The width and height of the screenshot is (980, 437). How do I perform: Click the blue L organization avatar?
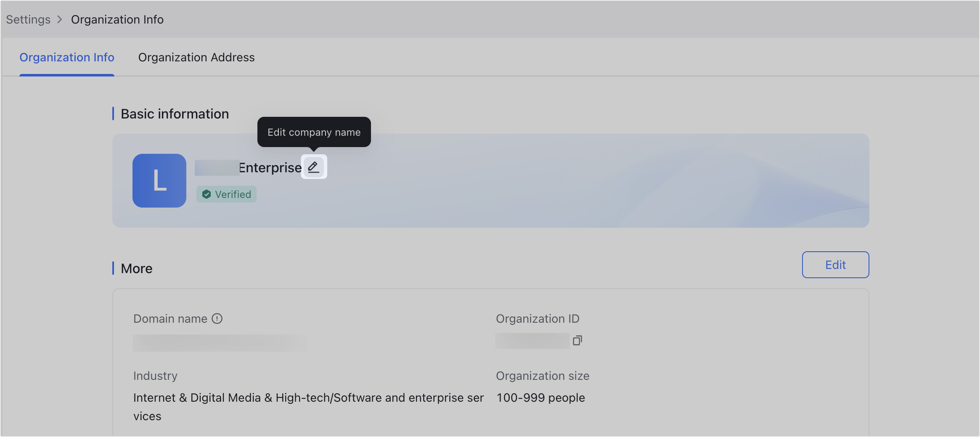pos(159,181)
